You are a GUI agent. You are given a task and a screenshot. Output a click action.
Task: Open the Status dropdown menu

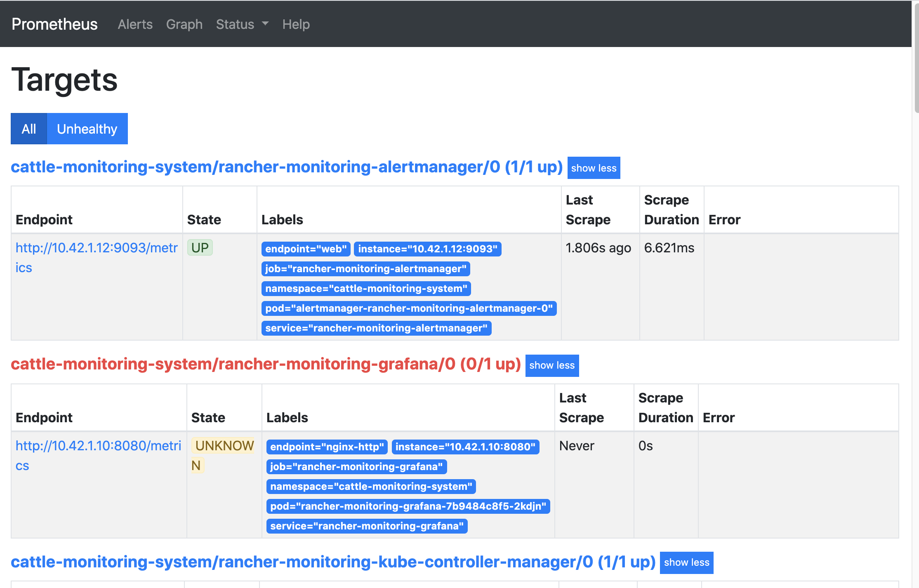(x=240, y=24)
